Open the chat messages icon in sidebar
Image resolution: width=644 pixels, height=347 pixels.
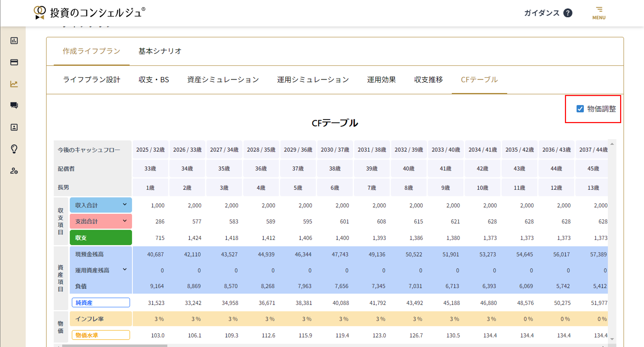(14, 105)
